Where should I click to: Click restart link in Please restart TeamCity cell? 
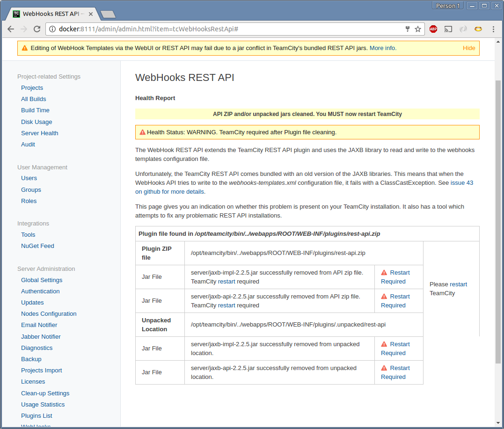coord(458,284)
